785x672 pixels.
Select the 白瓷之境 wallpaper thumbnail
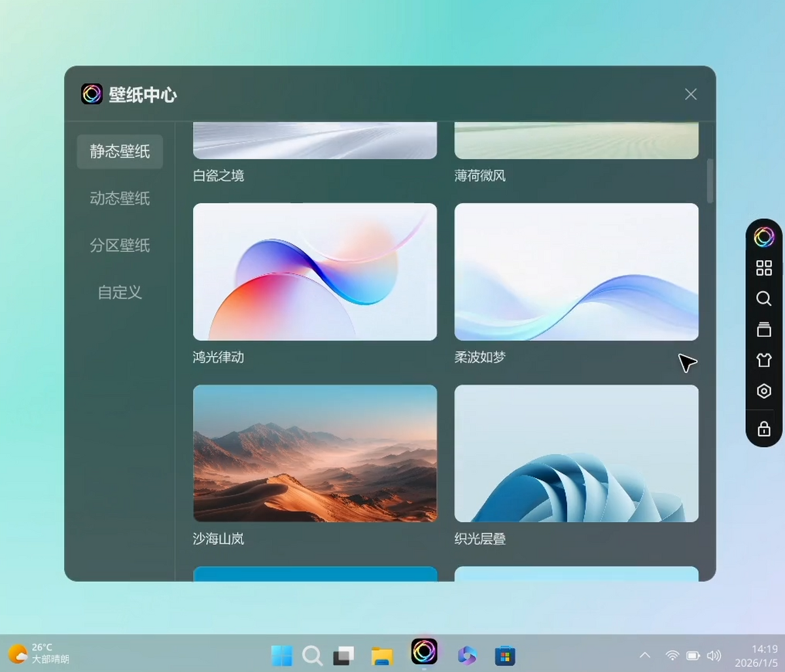click(x=315, y=140)
